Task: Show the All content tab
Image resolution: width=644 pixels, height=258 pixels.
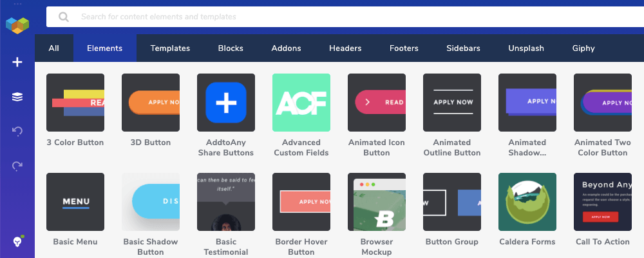Action: pyautogui.click(x=53, y=48)
